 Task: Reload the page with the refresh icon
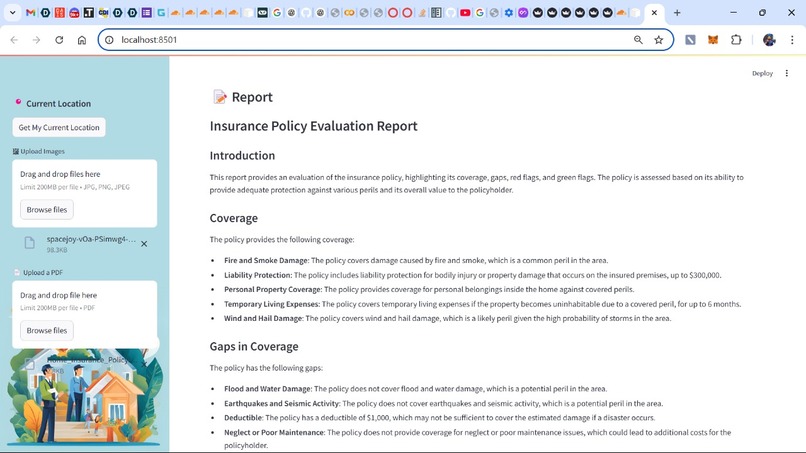coord(59,40)
